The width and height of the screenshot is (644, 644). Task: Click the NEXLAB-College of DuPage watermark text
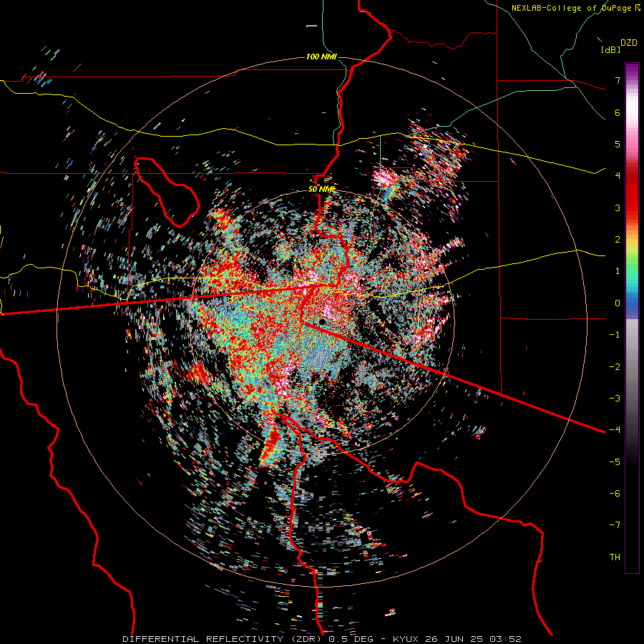[576, 8]
